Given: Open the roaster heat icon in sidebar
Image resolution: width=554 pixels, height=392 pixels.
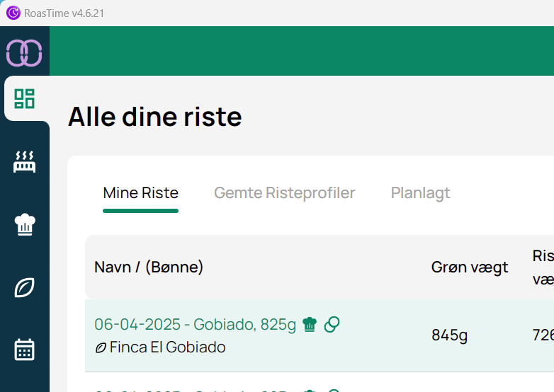Looking at the screenshot, I should click(25, 161).
